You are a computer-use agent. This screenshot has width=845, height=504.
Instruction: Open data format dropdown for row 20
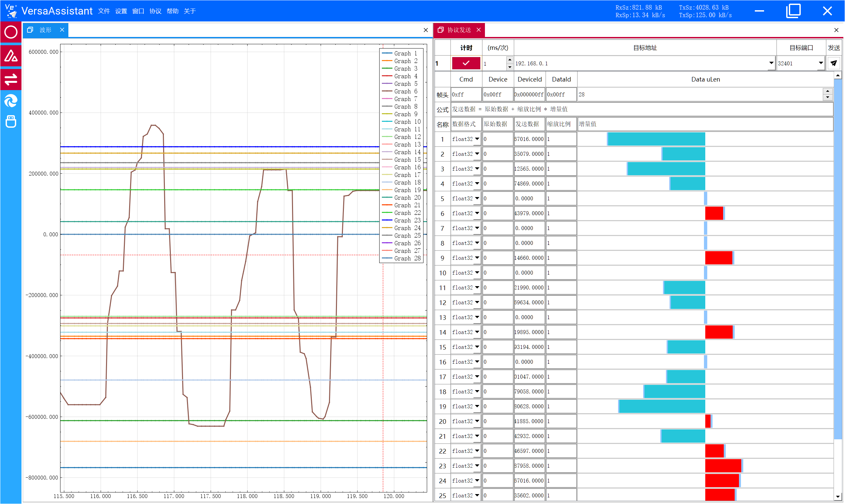pos(477,421)
